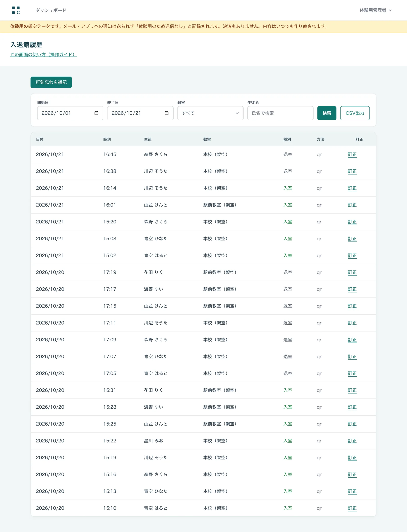Click the 検索 search button
Screen dimensions: 407x532
tap(327, 113)
